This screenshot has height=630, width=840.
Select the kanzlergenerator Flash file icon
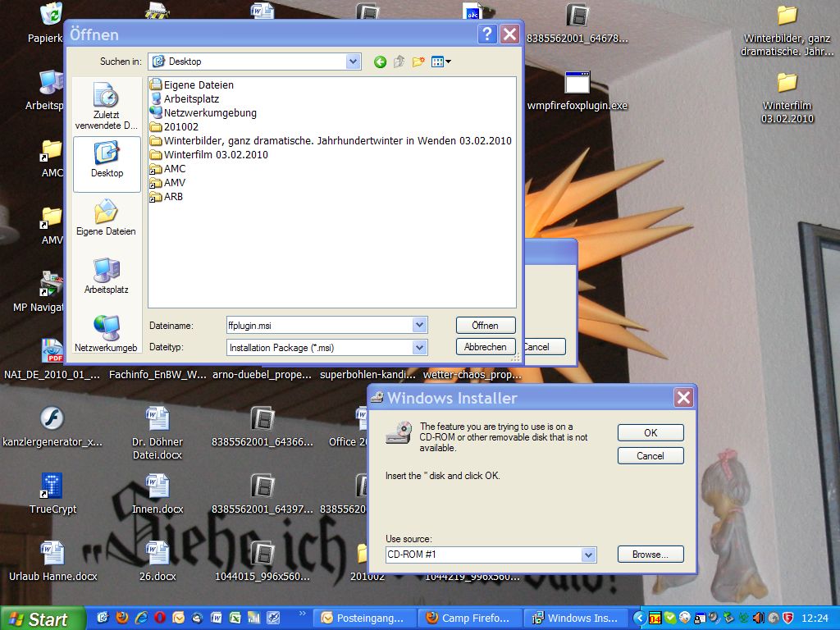point(52,427)
